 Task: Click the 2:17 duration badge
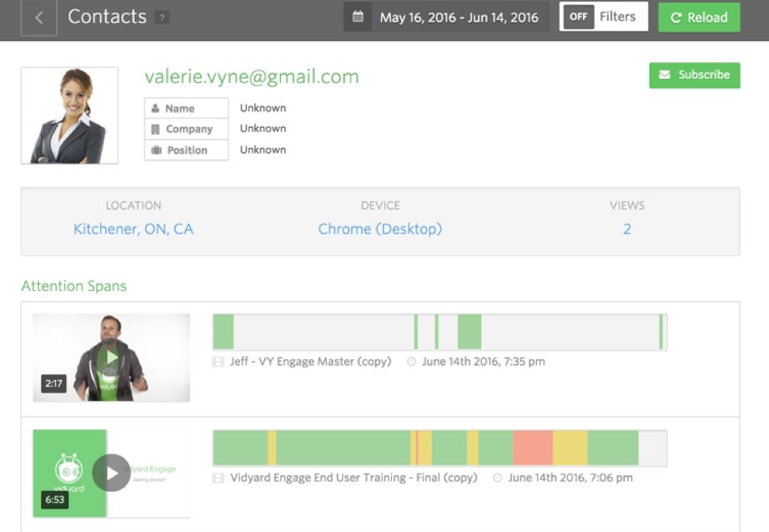(54, 384)
